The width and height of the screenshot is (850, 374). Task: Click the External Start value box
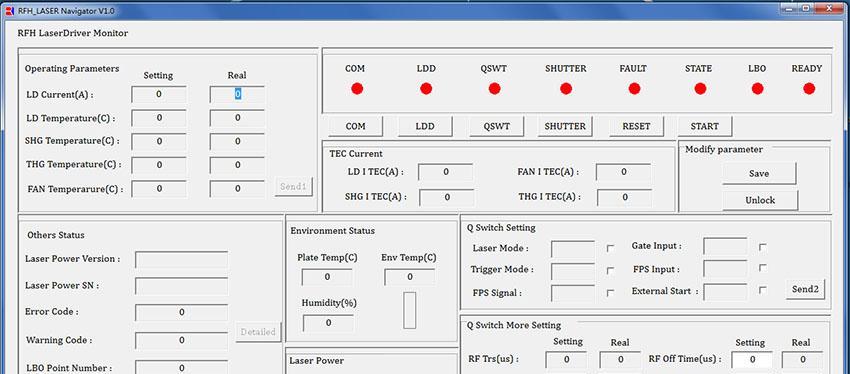725,292
